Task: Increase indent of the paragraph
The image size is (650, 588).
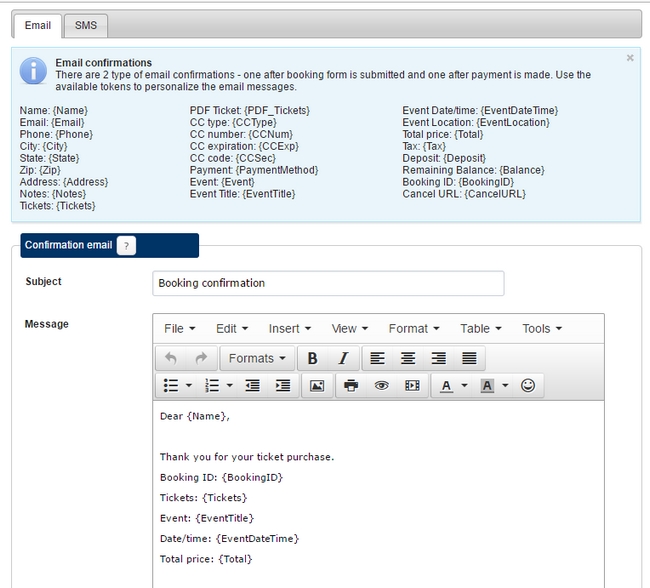Action: tap(283, 385)
